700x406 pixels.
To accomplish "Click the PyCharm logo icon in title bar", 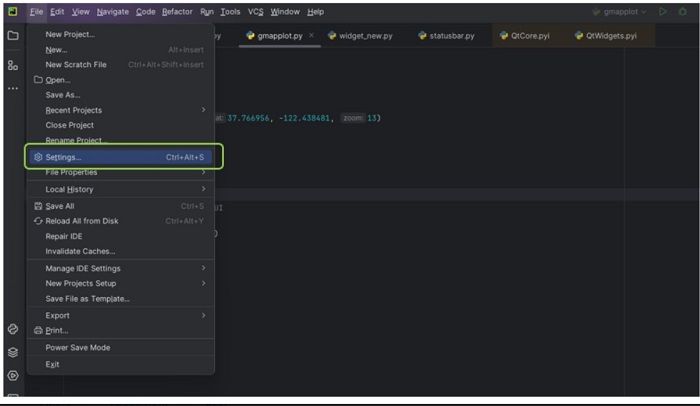I will pos(13,12).
